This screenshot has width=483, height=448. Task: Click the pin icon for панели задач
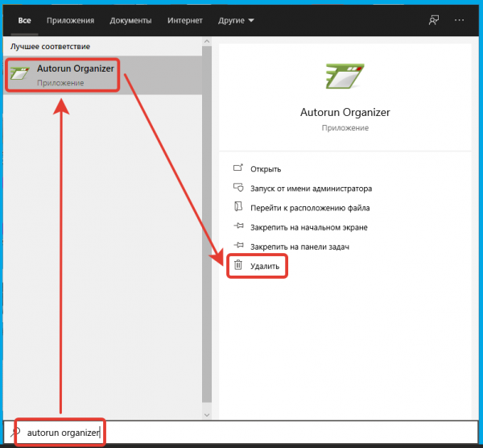[238, 246]
